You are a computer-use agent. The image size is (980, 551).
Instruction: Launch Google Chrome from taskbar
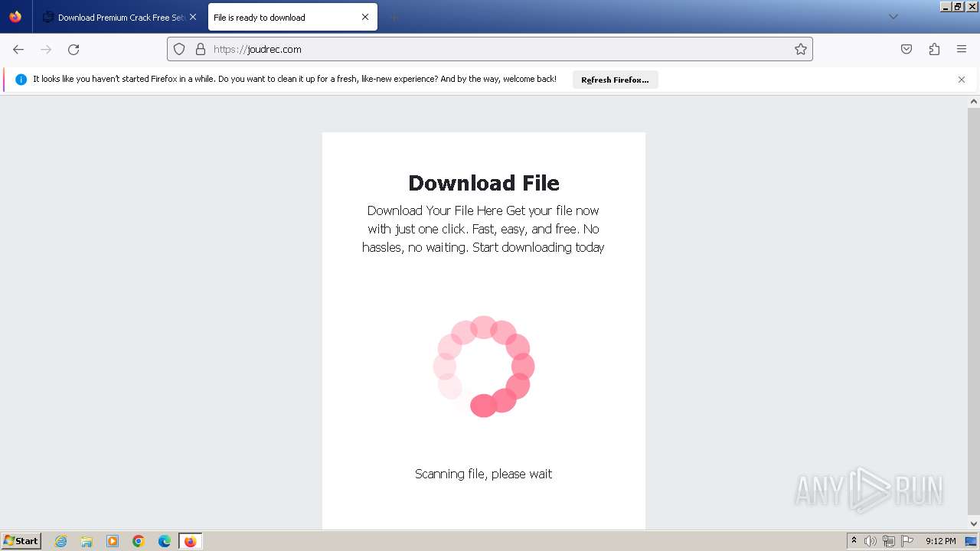click(x=139, y=541)
